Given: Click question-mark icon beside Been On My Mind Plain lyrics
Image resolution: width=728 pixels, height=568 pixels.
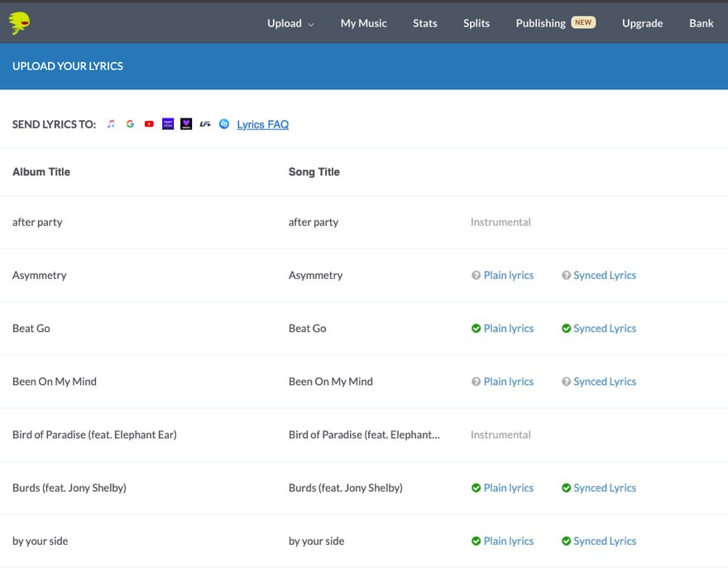Looking at the screenshot, I should pyautogui.click(x=476, y=382).
